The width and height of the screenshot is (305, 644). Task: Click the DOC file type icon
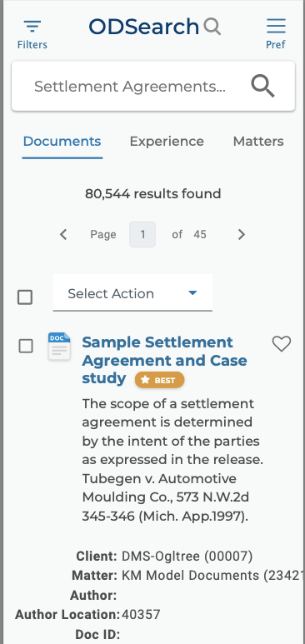[x=59, y=347]
